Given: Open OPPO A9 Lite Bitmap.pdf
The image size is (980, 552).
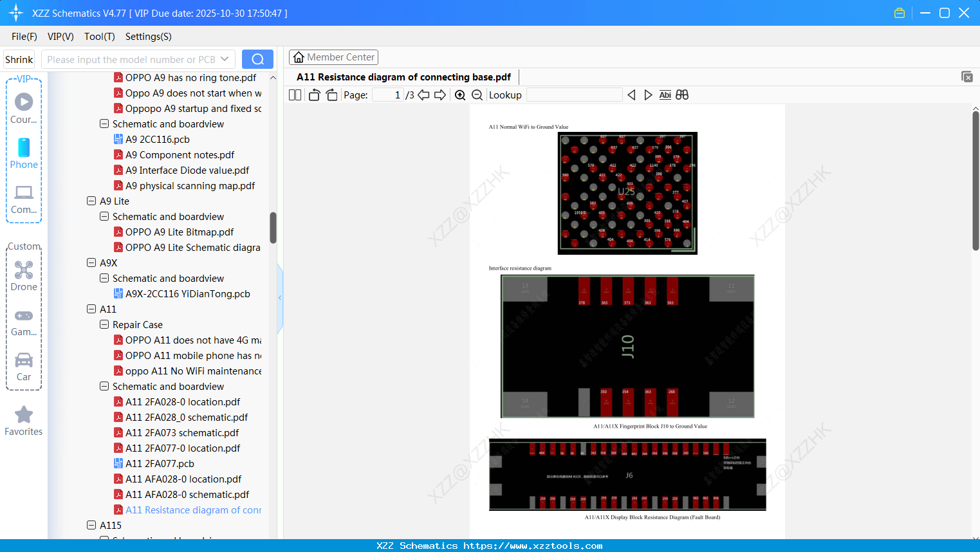Looking at the screenshot, I should point(180,232).
